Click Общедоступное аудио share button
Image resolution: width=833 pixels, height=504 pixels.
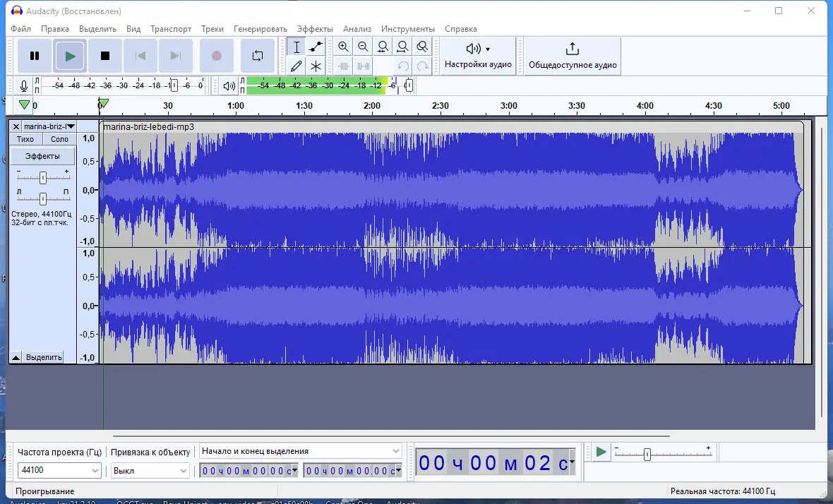pyautogui.click(x=573, y=56)
